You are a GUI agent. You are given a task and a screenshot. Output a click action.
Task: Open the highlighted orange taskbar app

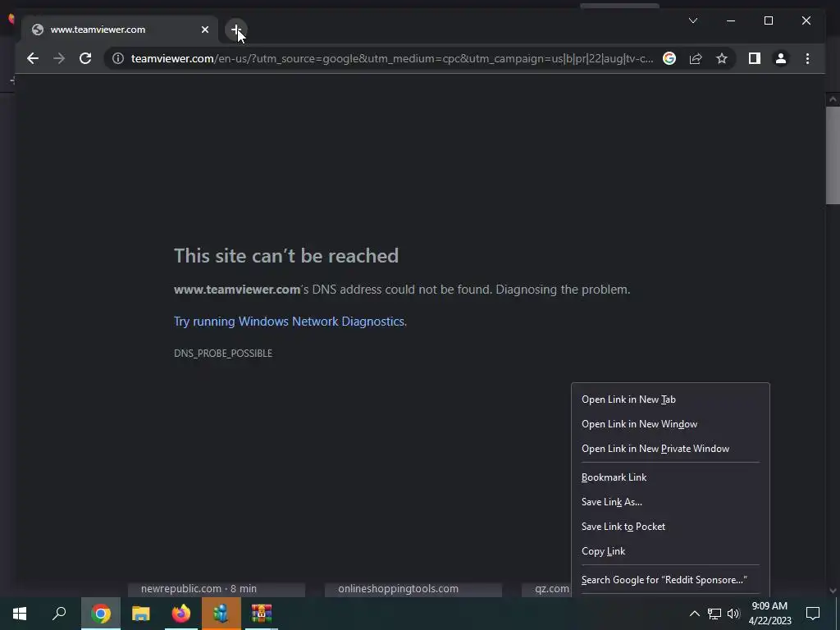(221, 614)
